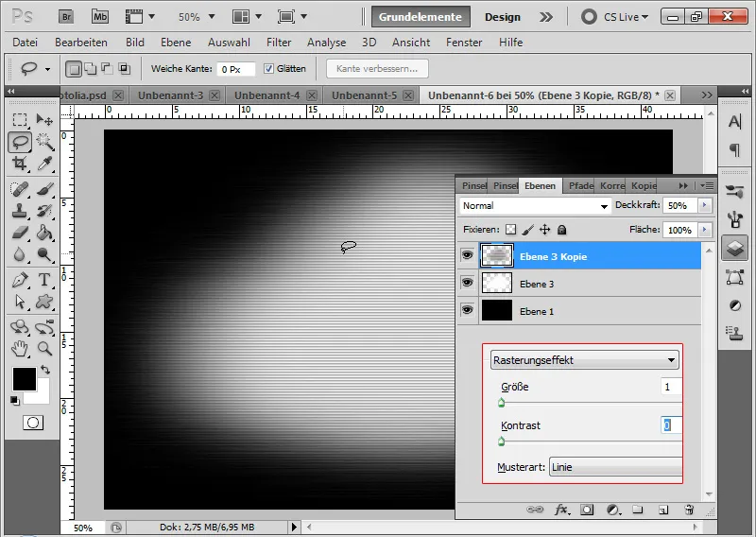Click the Weiche Kante input field
This screenshot has height=537, width=756.
click(x=236, y=69)
